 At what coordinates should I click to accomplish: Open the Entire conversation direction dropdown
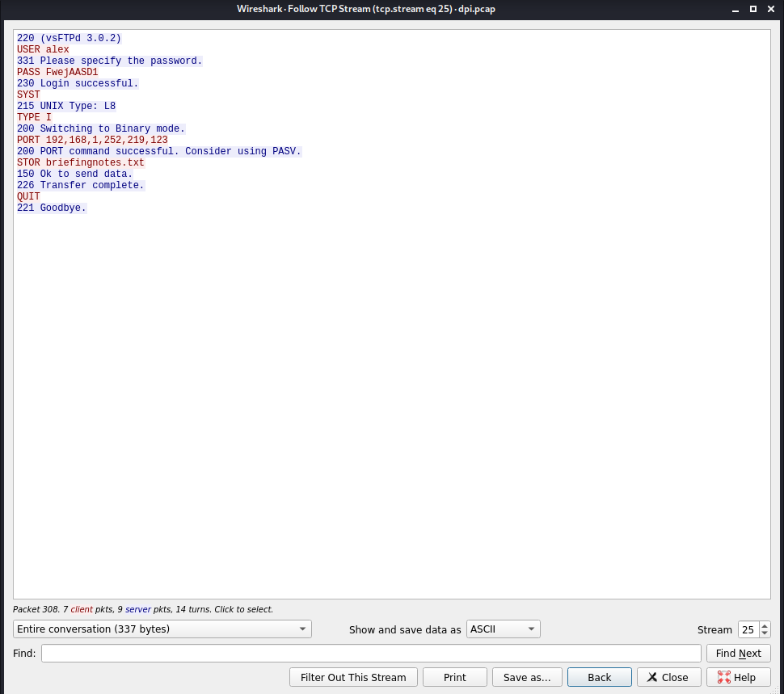click(x=162, y=629)
